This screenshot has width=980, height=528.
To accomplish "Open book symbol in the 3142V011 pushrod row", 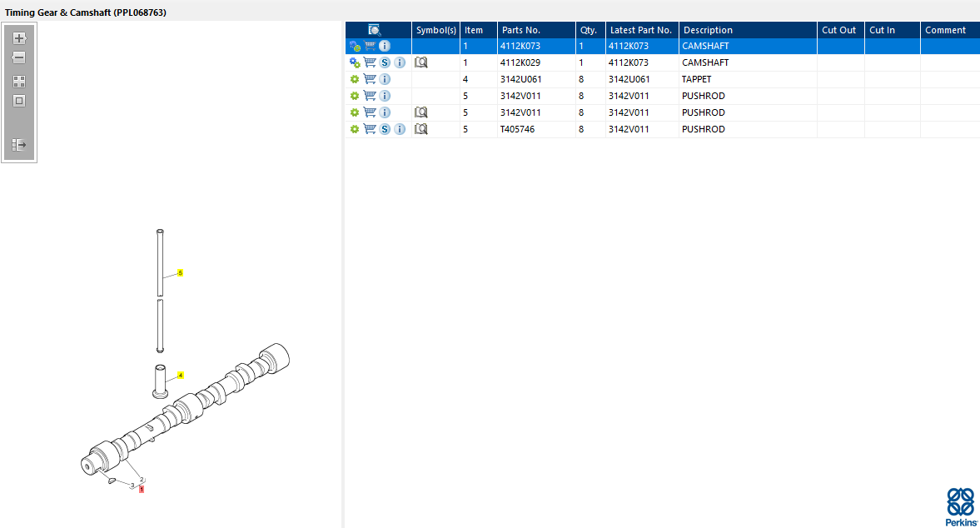I will (x=421, y=112).
